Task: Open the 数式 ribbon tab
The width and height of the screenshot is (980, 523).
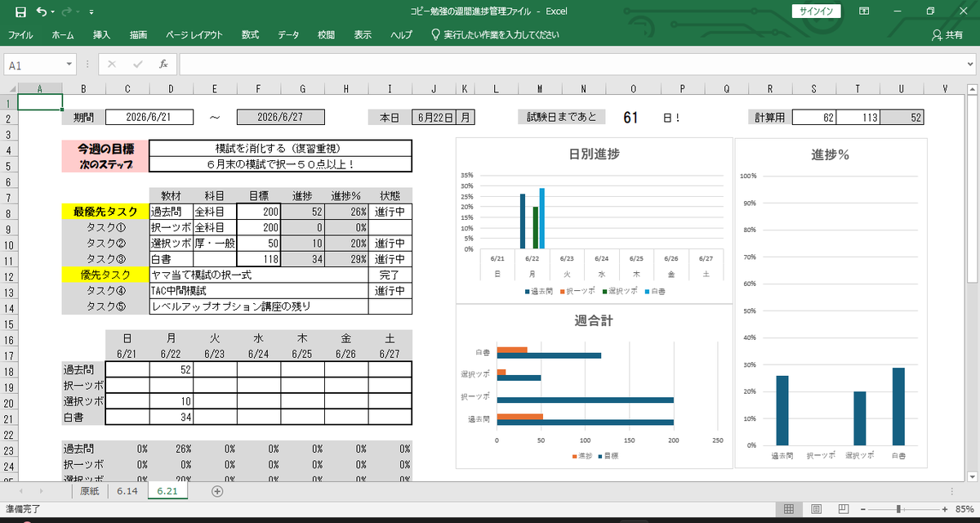Action: [x=250, y=35]
